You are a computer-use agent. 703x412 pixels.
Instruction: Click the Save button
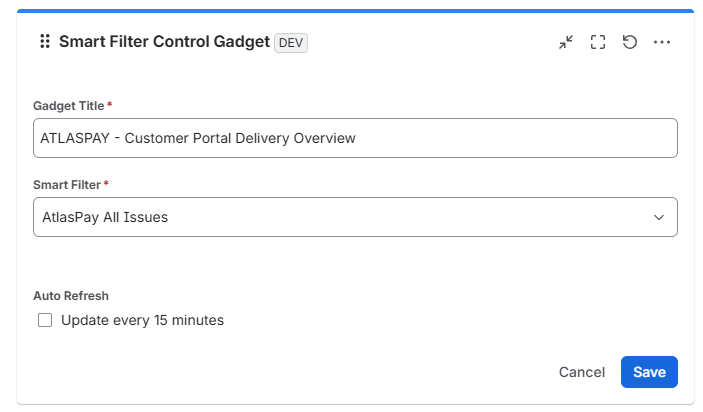click(x=649, y=372)
